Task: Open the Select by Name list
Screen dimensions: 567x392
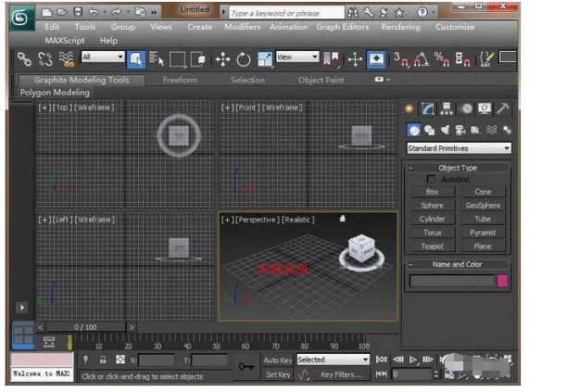Action: (157, 59)
